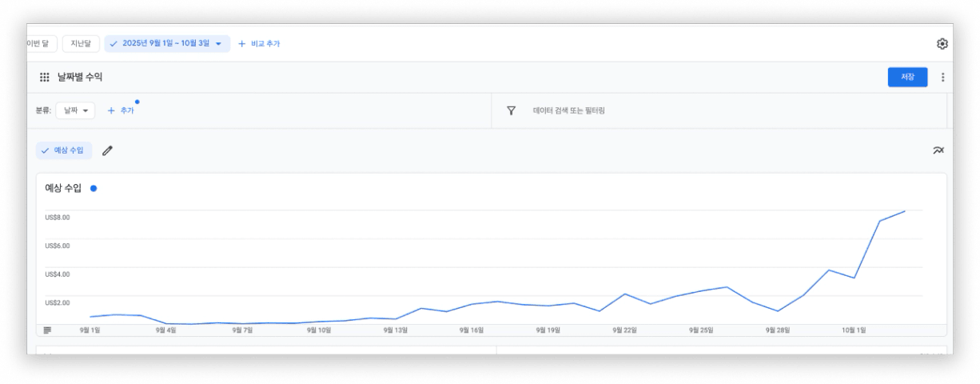
Task: Open the settings gear icon
Action: coord(942,44)
